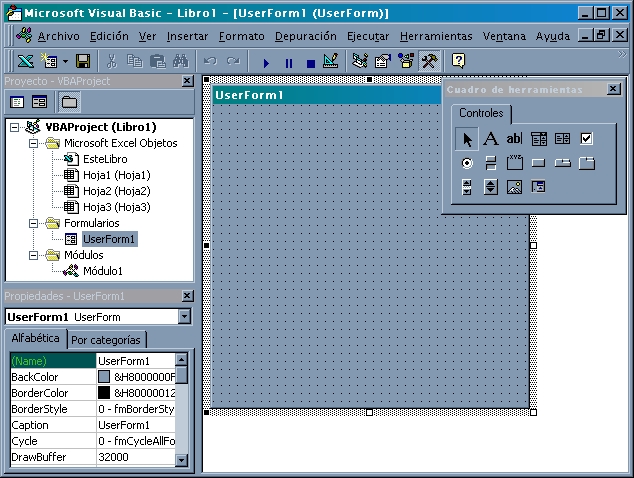Image resolution: width=634 pixels, height=478 pixels.
Task: Select the CommandButton control in the toolbox
Action: [539, 163]
